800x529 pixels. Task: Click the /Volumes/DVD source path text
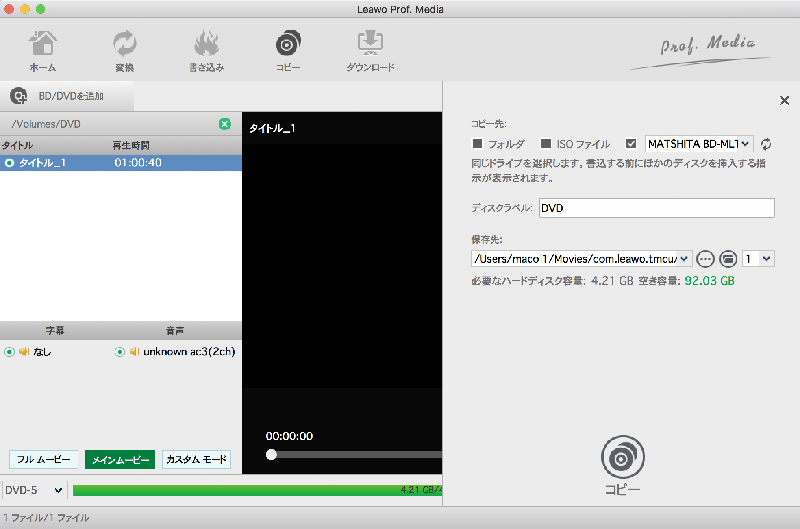46,124
